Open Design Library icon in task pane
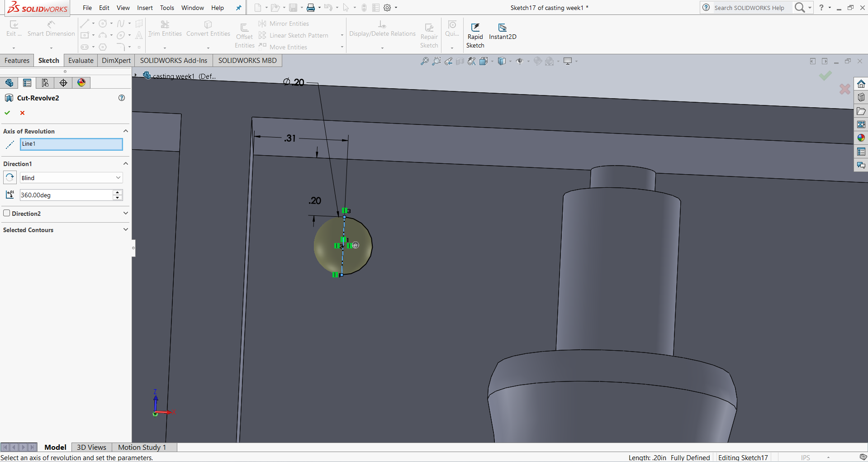This screenshot has height=462, width=868. tap(861, 97)
